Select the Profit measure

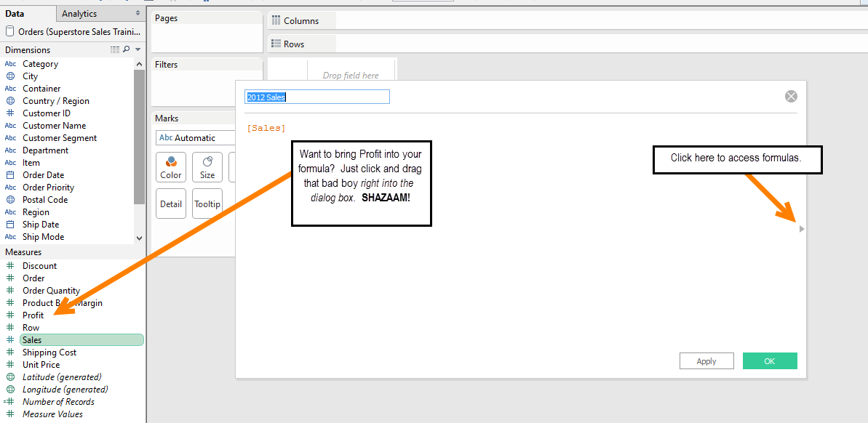(34, 315)
